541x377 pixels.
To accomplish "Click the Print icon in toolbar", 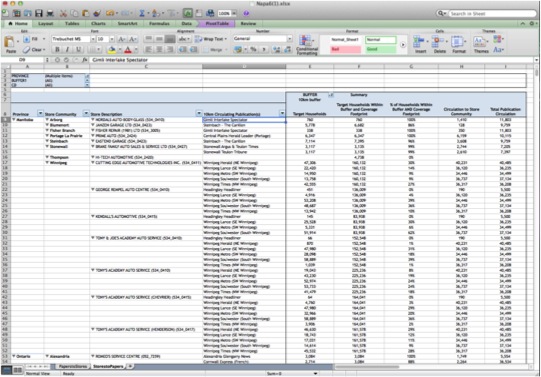I will pyautogui.click(x=50, y=13).
